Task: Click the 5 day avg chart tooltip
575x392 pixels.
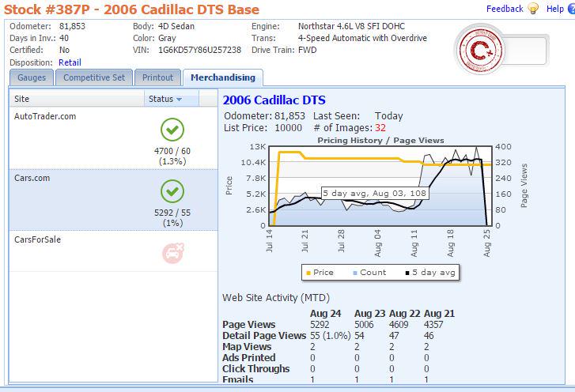Action: click(375, 194)
